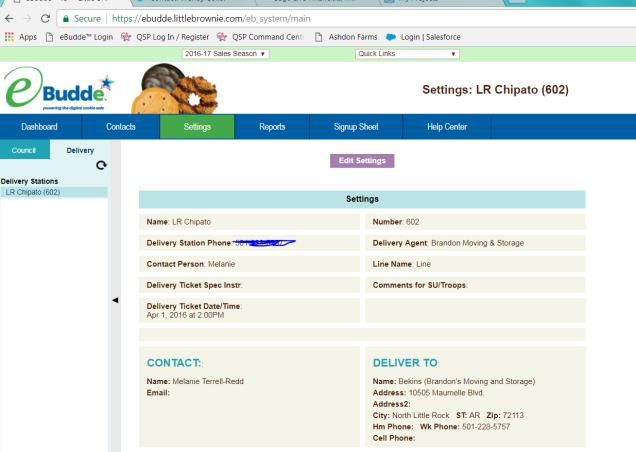Click the sidebar refresh icon

(101, 165)
